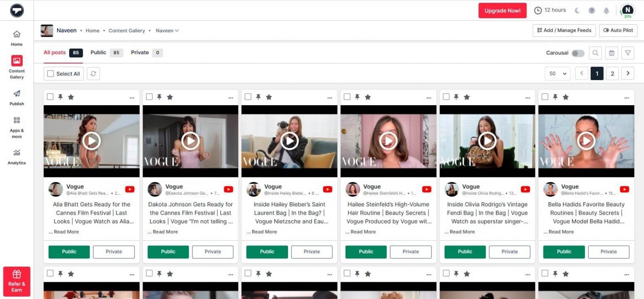Open Add / Manage Feeds
The image size is (644, 299).
coord(564,30)
